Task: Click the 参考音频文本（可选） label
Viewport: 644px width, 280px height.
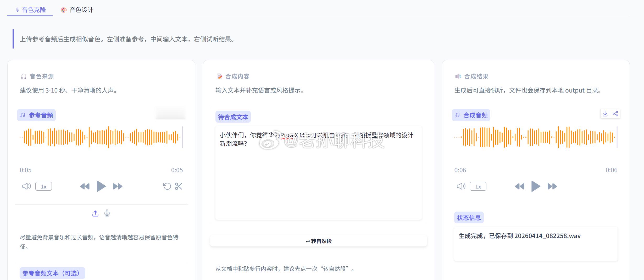Action: (x=52, y=273)
